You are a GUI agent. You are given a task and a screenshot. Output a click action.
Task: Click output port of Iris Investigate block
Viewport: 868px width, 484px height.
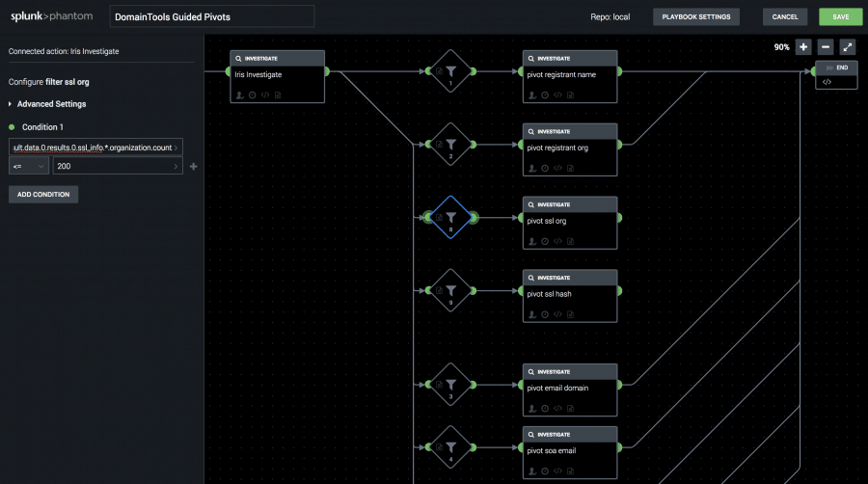[x=327, y=71]
